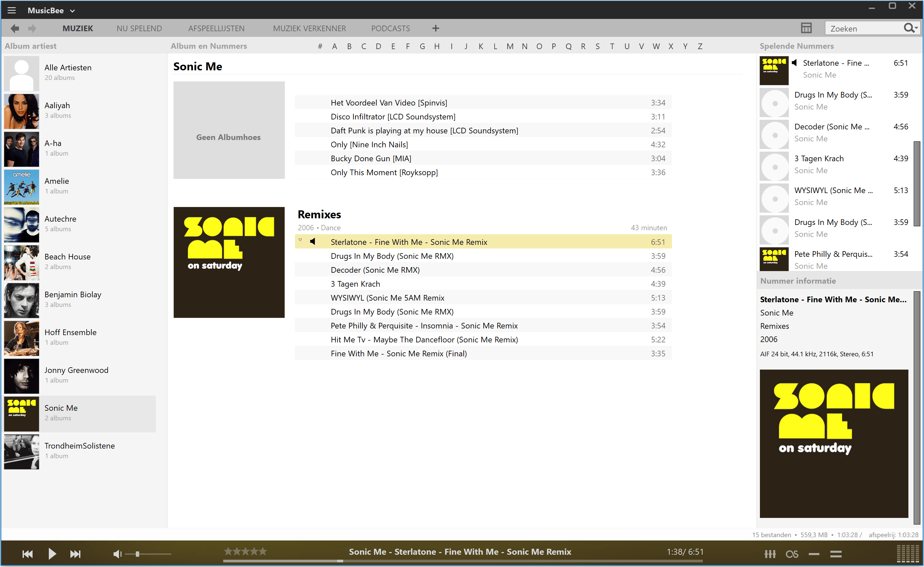Image resolution: width=924 pixels, height=567 pixels.
Task: Expand the MusicBee title dropdown arrow
Action: click(x=72, y=11)
